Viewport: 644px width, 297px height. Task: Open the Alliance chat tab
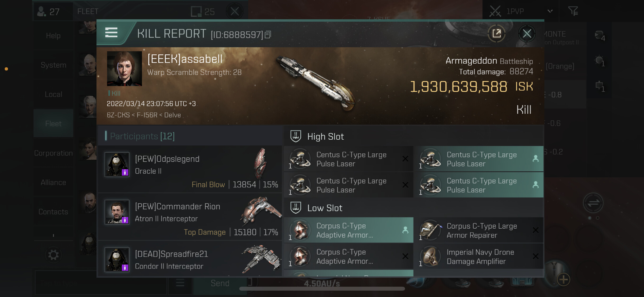(x=53, y=182)
